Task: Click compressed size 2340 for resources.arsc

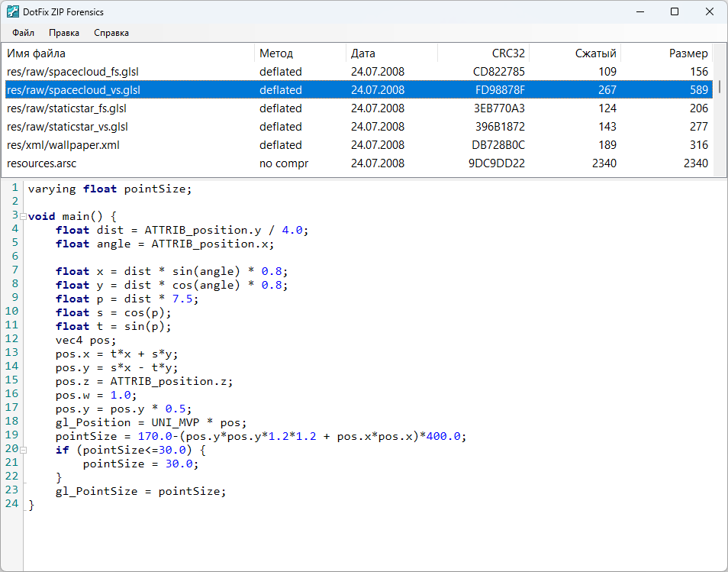Action: tap(604, 163)
